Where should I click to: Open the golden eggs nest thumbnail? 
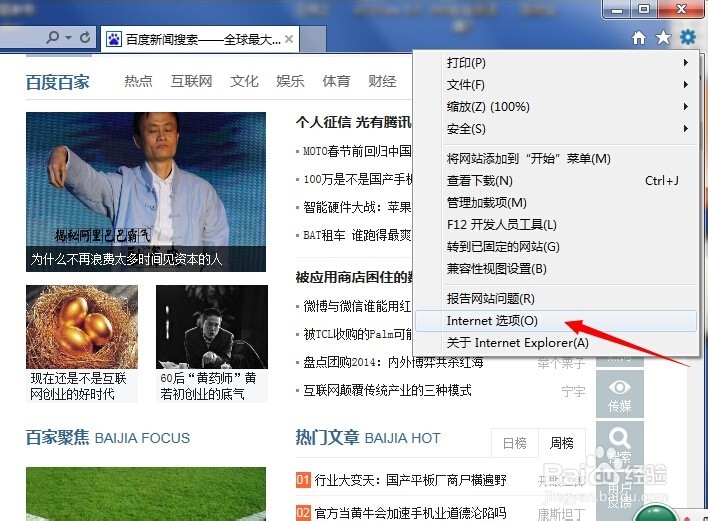pos(82,327)
